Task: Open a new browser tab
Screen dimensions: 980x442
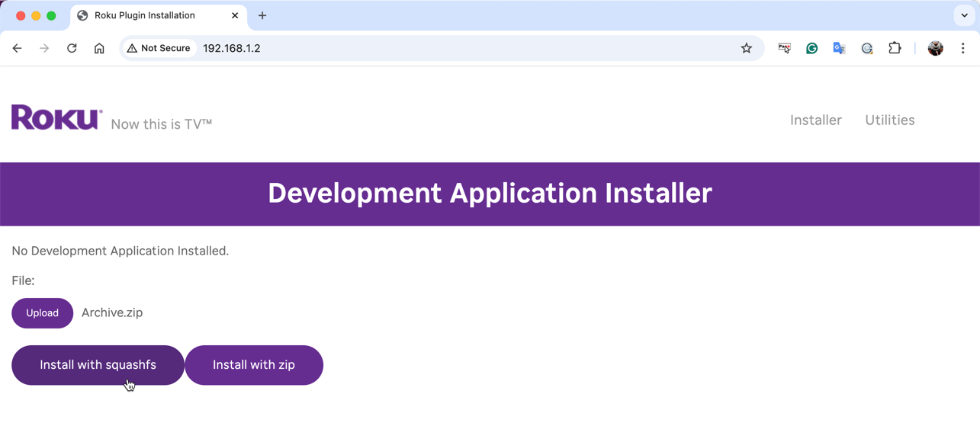Action: click(x=262, y=15)
